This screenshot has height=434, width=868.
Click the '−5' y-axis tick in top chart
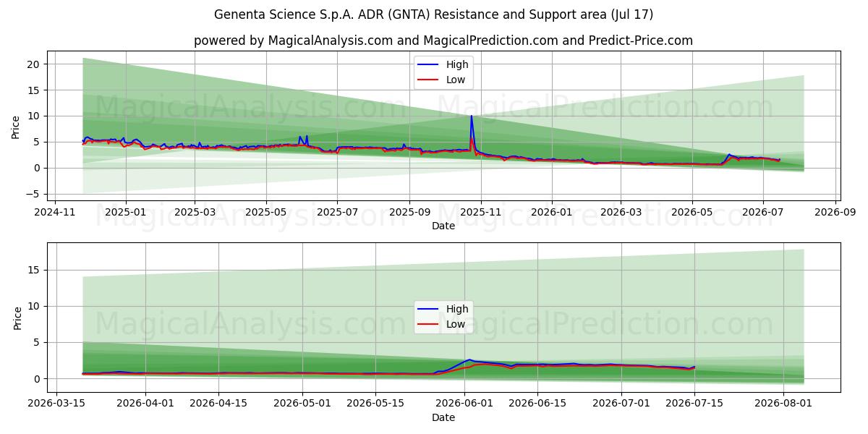[x=35, y=194]
